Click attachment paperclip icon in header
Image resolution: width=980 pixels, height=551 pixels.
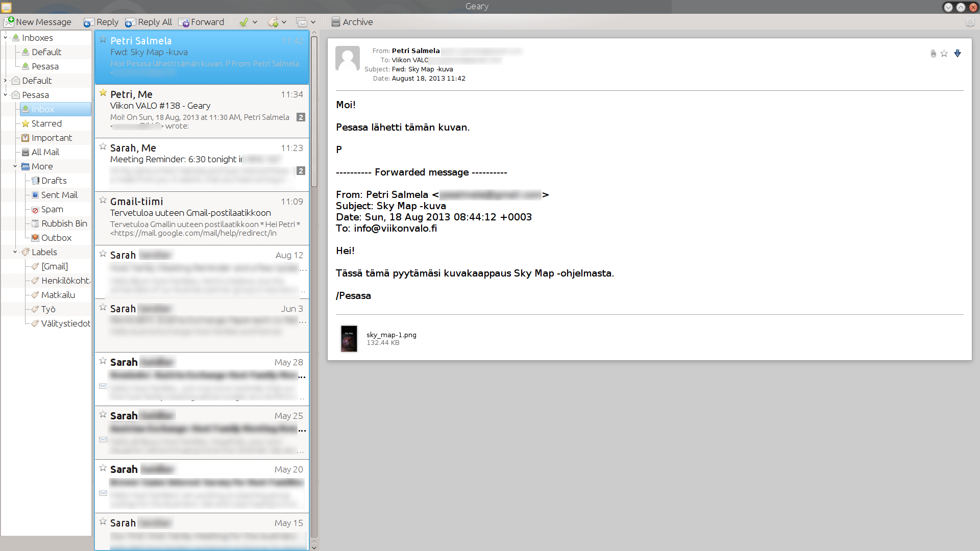pos(933,54)
